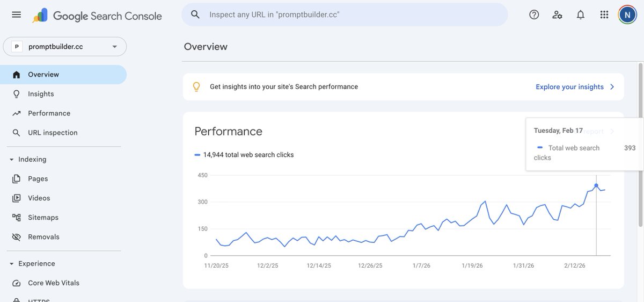Click the 2/12/26 axis label

(574, 265)
